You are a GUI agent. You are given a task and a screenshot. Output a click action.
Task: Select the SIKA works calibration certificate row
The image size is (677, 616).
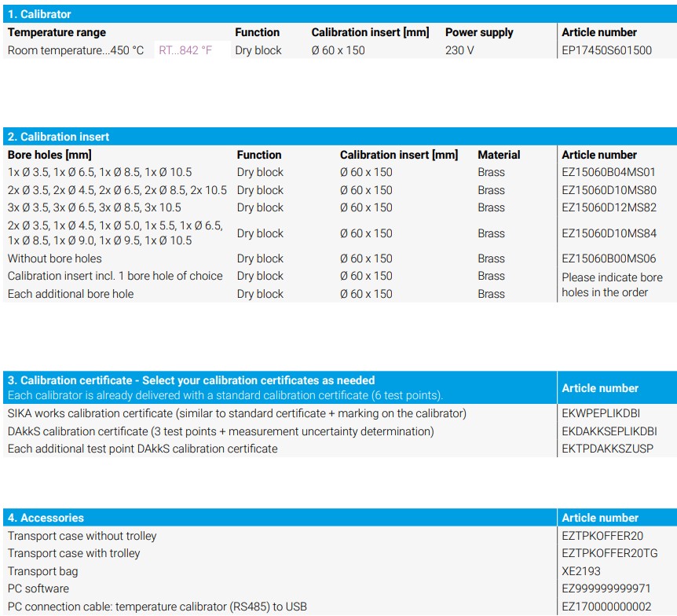pos(236,413)
